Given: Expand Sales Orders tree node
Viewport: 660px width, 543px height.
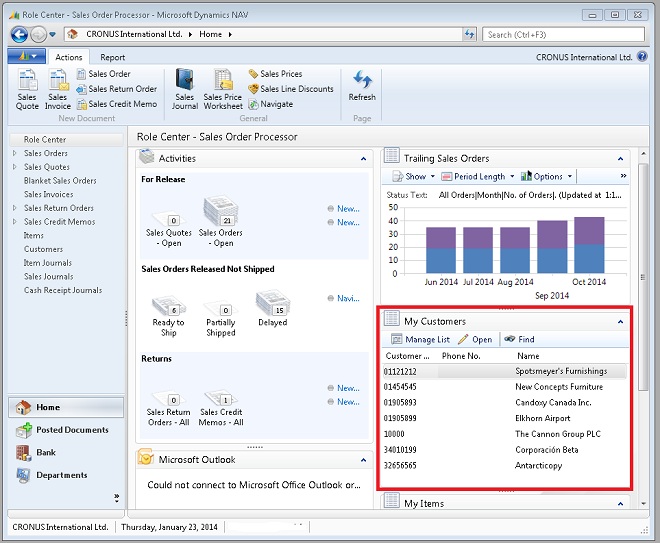Looking at the screenshot, I should [x=14, y=154].
